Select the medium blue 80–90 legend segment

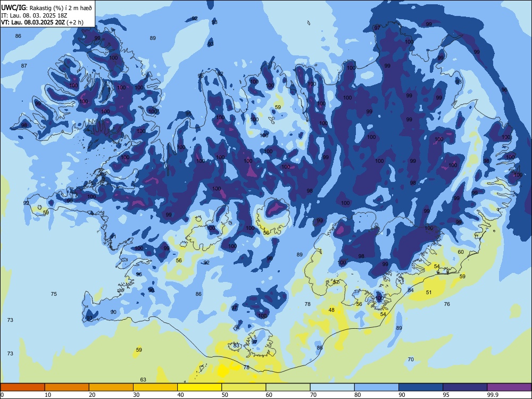click(x=376, y=387)
